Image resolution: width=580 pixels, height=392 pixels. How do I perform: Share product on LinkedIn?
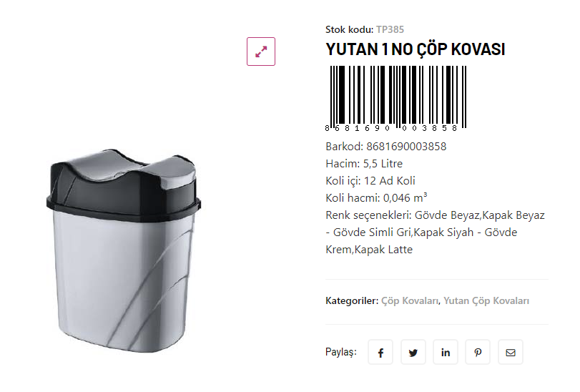446,352
